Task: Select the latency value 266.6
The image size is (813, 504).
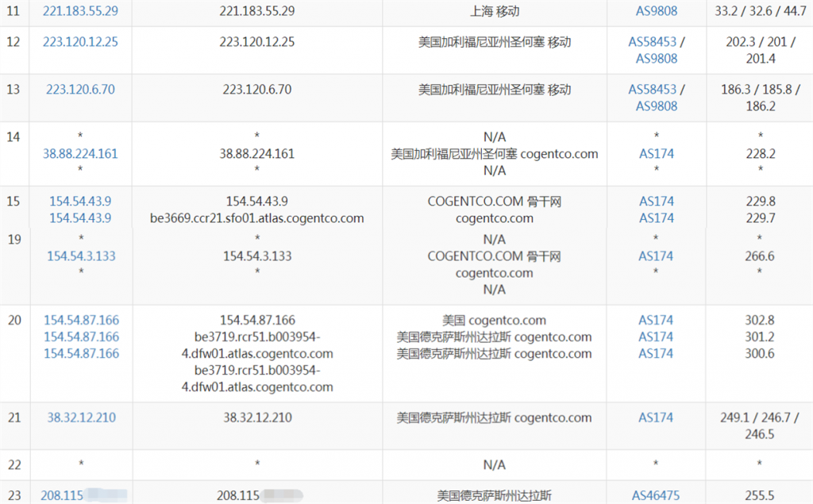Action: [x=760, y=256]
